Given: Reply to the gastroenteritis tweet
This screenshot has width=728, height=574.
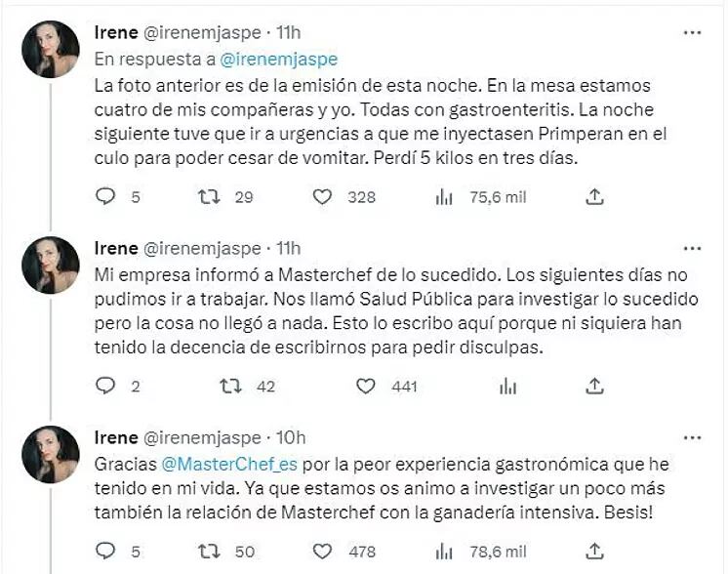Looking at the screenshot, I should [105, 197].
